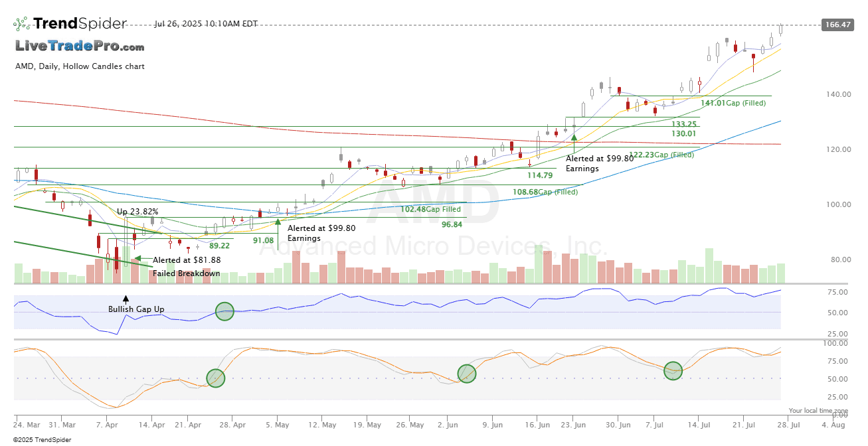Click the stochastic crossover circle near late April
Image resolution: width=868 pixels, height=446 pixels.
pyautogui.click(x=216, y=378)
